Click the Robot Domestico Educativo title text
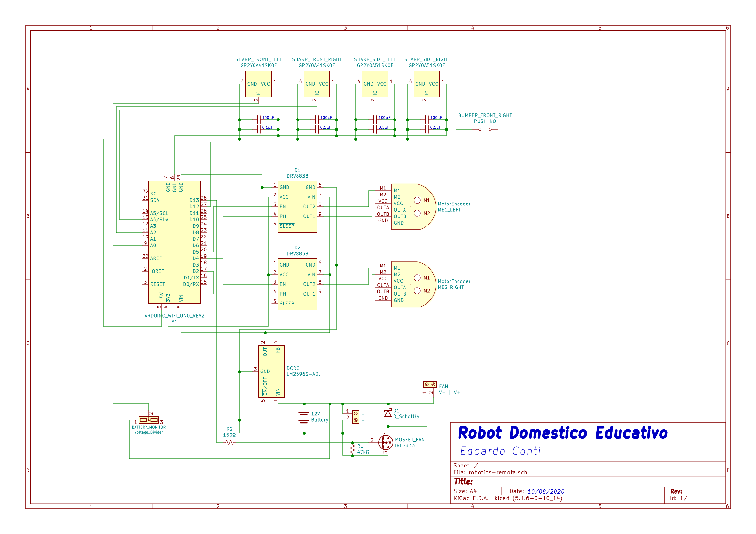This screenshot has width=756, height=534. (562, 433)
